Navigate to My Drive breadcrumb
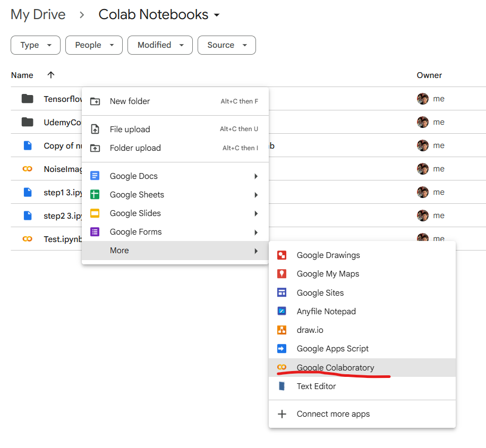Screen dimensions: 486x448 [x=38, y=15]
